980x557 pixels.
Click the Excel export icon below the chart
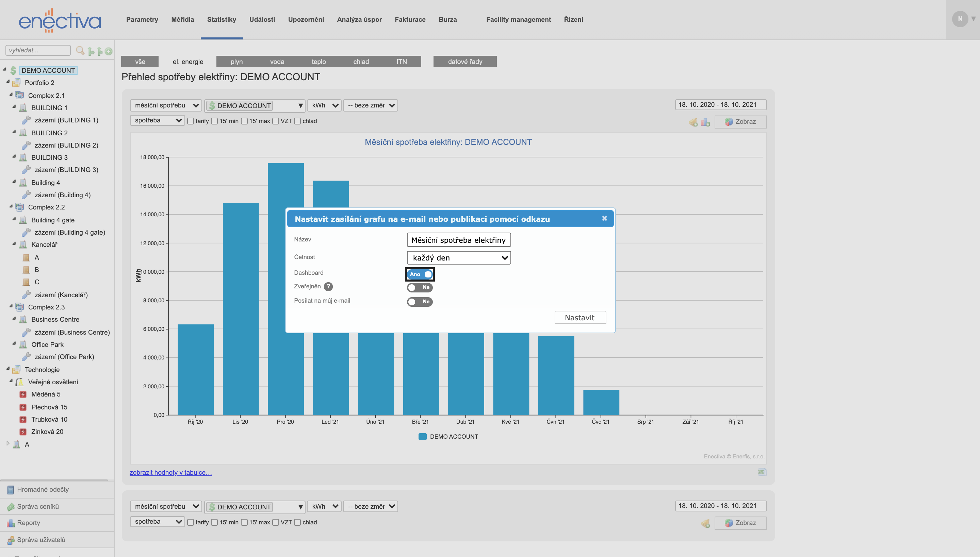tap(762, 472)
